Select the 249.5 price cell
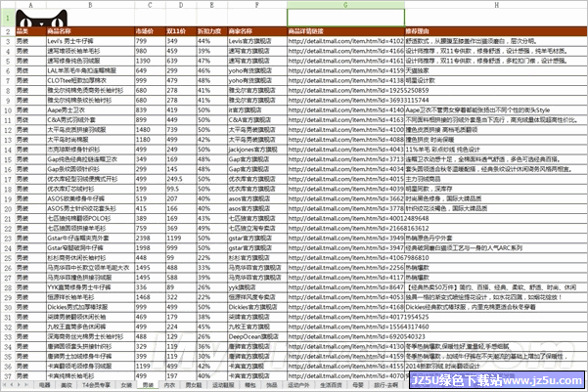Screen dimensions: 588x392 click(x=181, y=179)
